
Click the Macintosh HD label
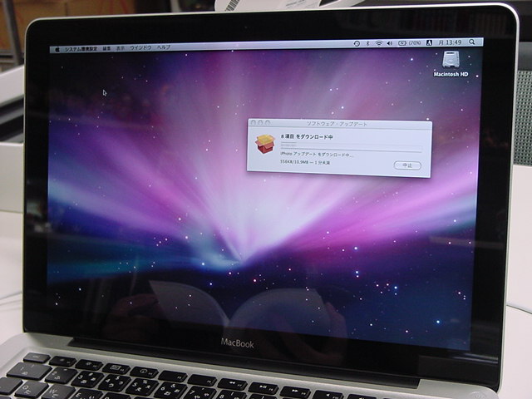tap(451, 74)
